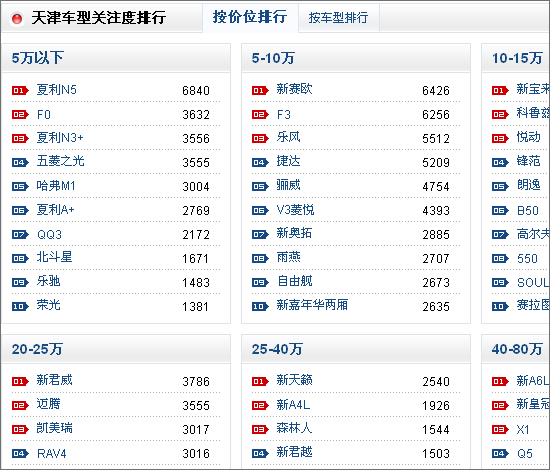Open the 五菱之光 car link
The width and height of the screenshot is (550, 470).
pos(60,161)
